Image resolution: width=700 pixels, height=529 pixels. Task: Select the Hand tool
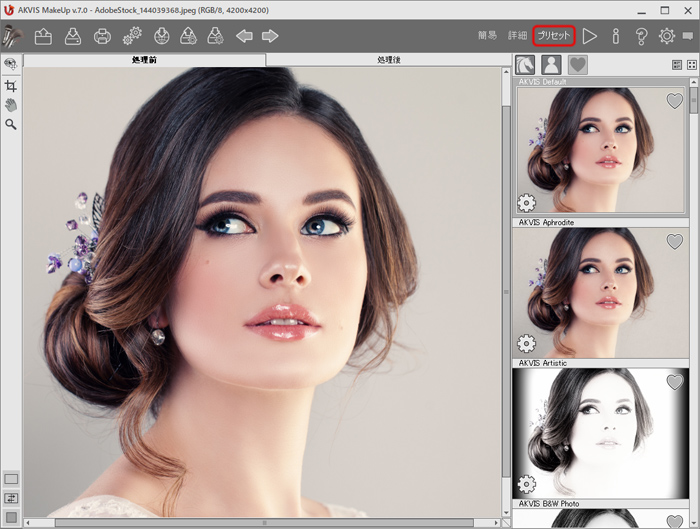[x=11, y=105]
